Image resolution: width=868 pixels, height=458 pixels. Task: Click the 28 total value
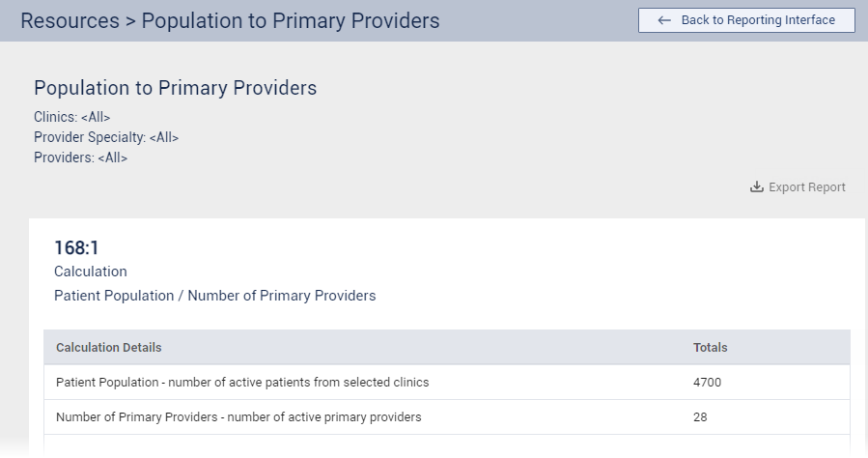point(701,417)
